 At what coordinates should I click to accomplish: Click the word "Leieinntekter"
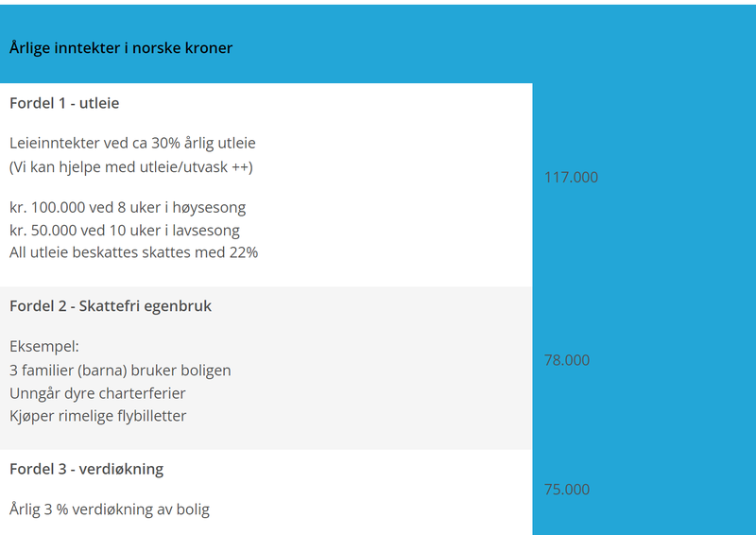tap(53, 144)
